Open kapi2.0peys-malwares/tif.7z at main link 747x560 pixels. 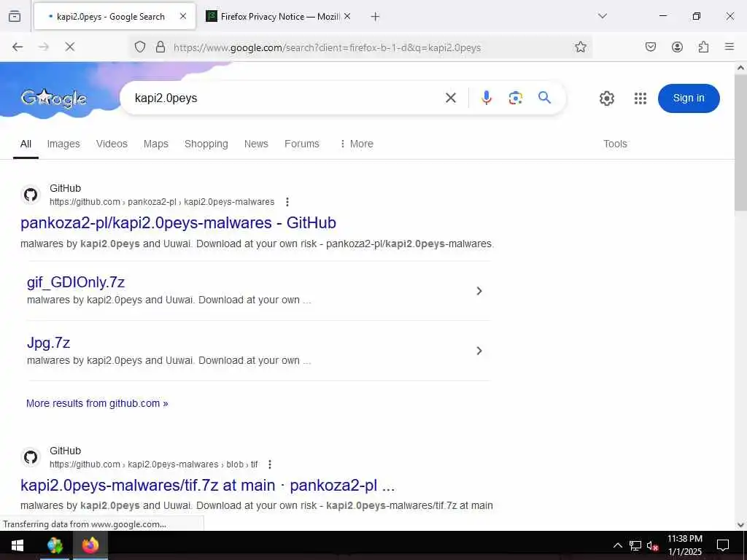click(x=208, y=485)
